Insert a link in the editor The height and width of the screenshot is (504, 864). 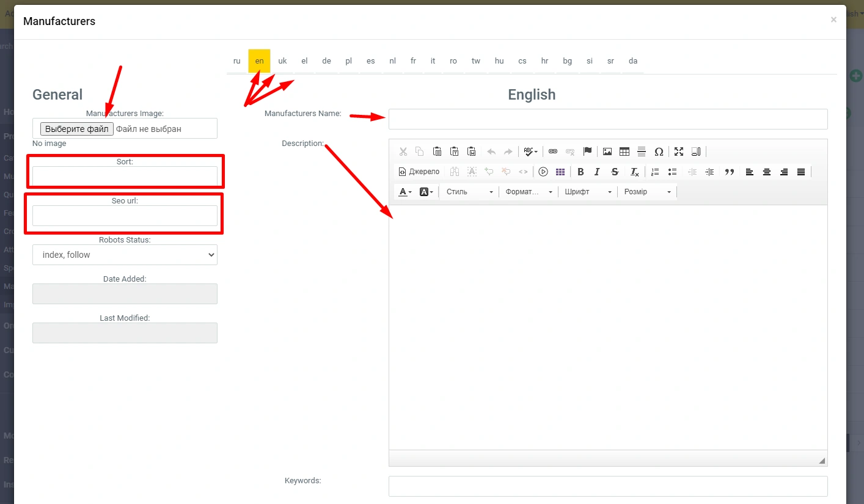coord(553,152)
